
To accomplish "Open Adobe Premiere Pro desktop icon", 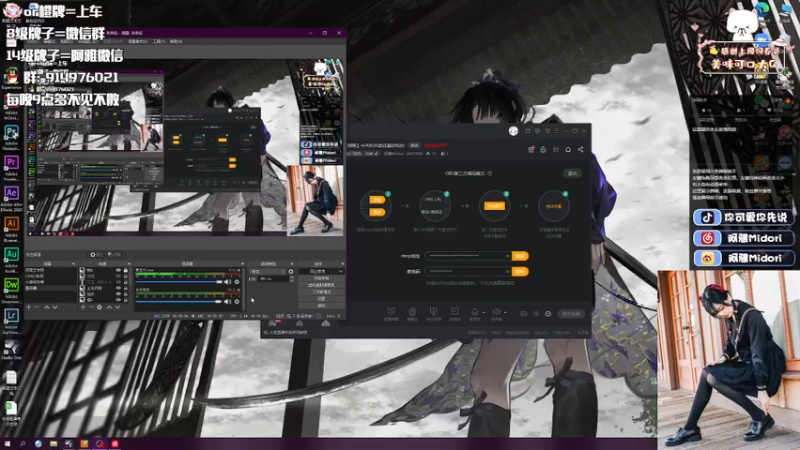I will (11, 163).
